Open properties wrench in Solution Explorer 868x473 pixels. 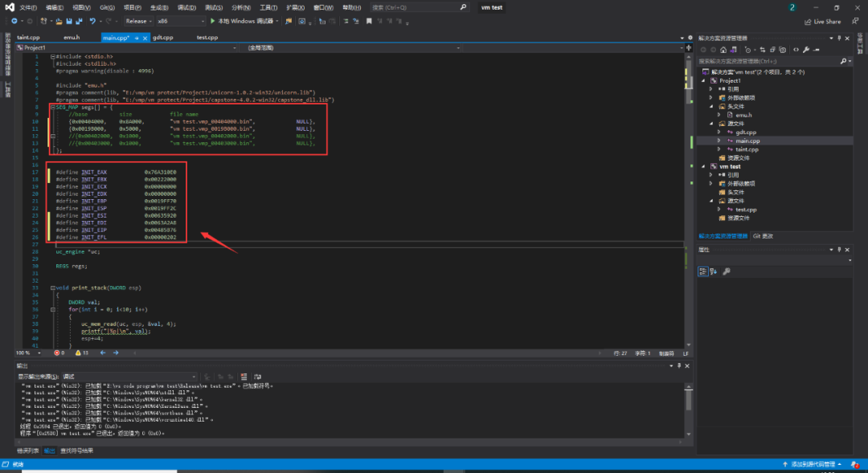(806, 50)
